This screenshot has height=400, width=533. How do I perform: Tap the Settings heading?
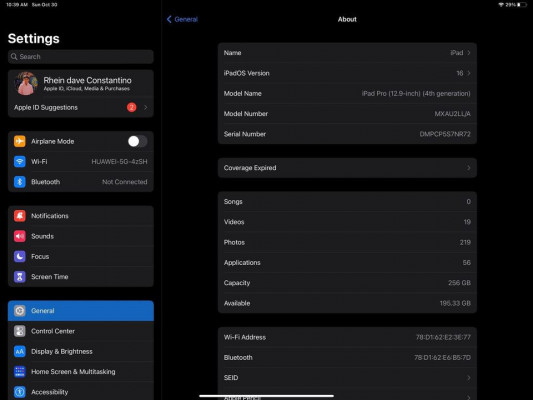34,38
